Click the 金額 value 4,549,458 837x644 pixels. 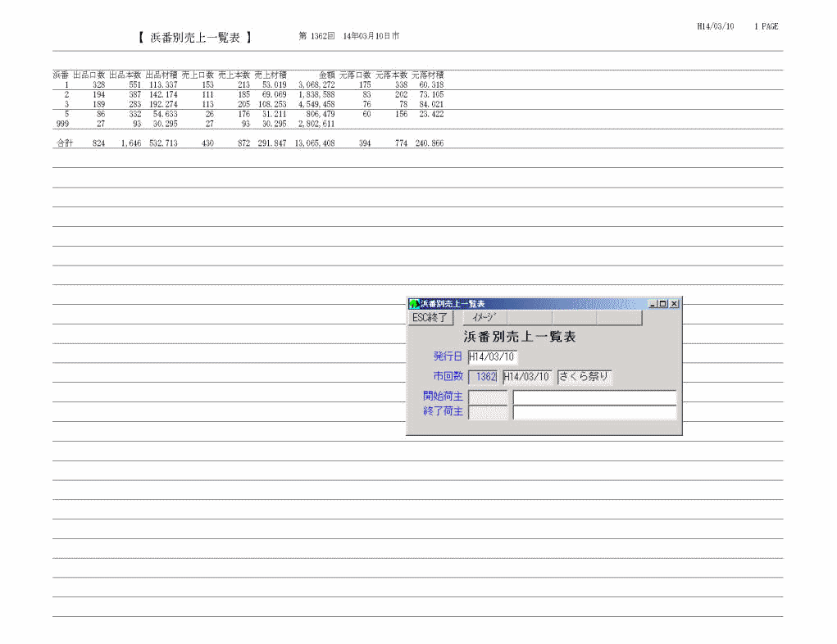pos(316,105)
